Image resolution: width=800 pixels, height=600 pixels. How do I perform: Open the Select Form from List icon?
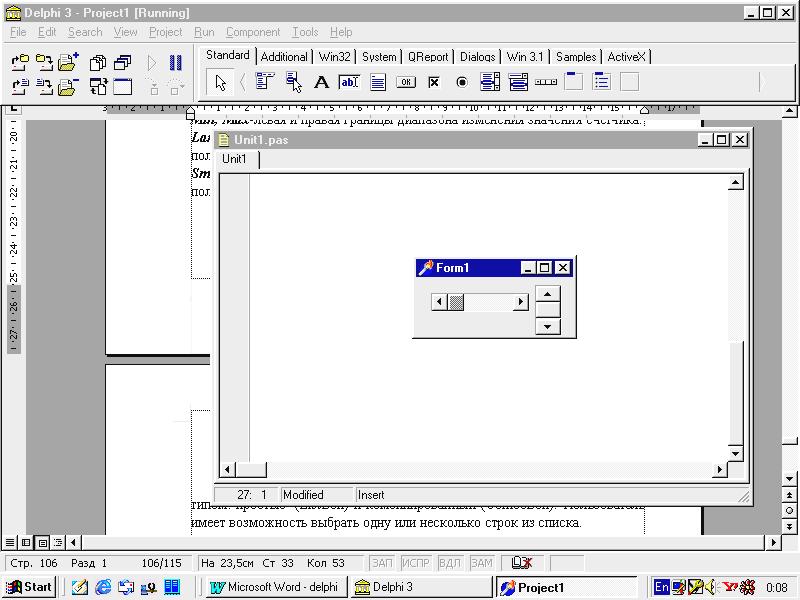tap(122, 63)
